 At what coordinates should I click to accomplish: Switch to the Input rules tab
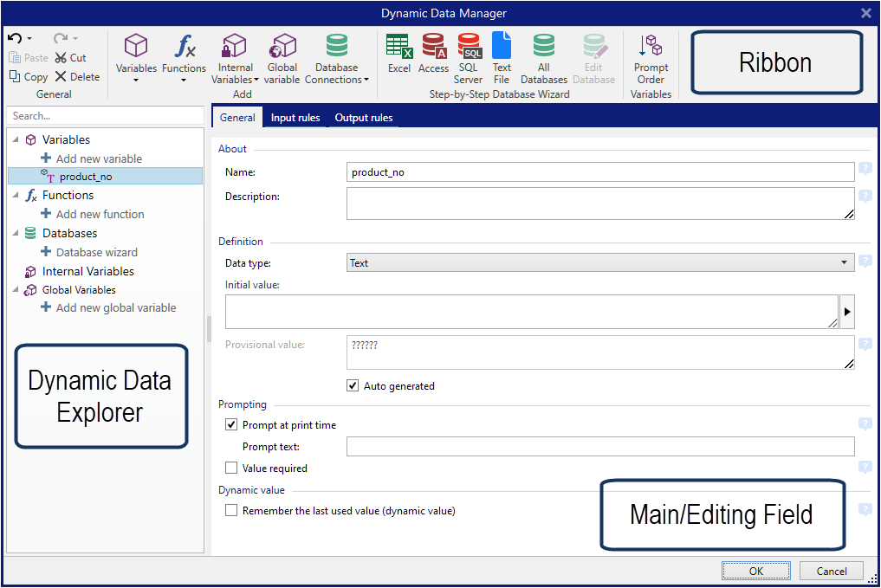coord(295,118)
